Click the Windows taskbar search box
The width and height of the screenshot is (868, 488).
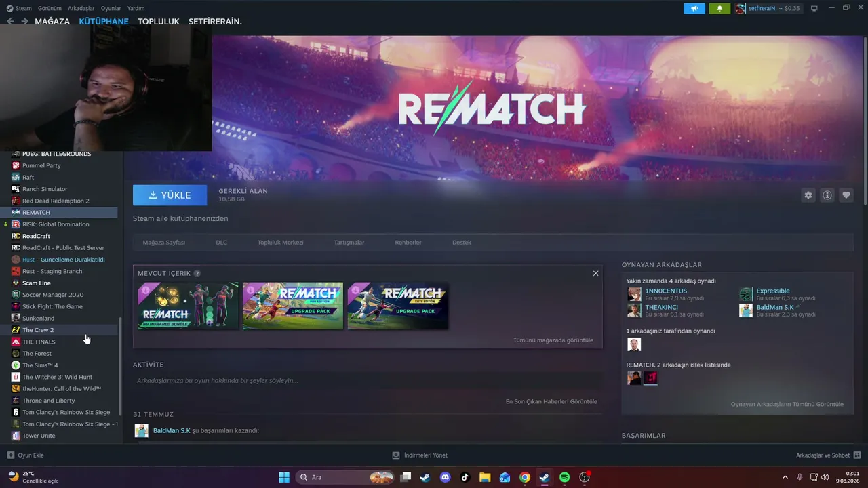[x=346, y=477]
